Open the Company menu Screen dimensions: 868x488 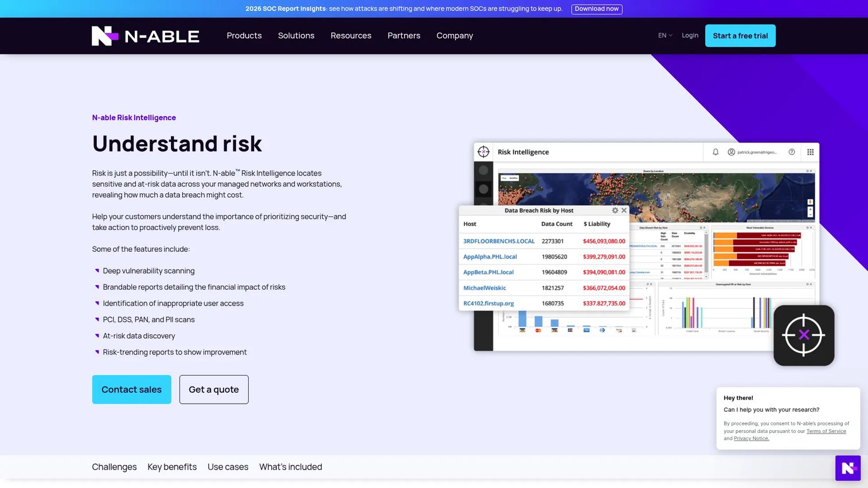pyautogui.click(x=455, y=36)
